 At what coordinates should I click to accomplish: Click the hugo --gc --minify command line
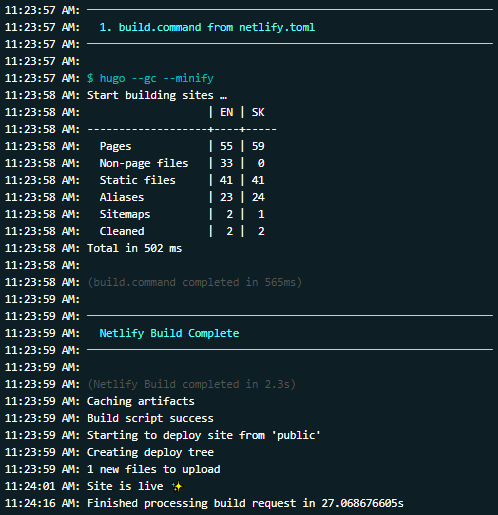pyautogui.click(x=150, y=78)
